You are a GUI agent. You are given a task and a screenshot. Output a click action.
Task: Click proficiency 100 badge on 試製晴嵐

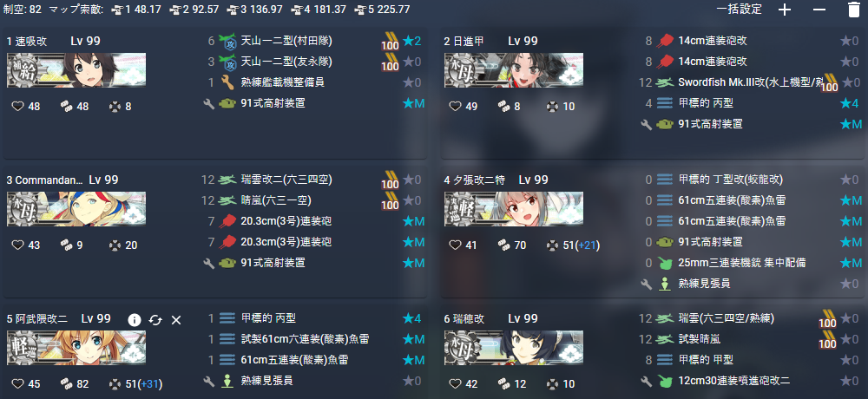[828, 340]
